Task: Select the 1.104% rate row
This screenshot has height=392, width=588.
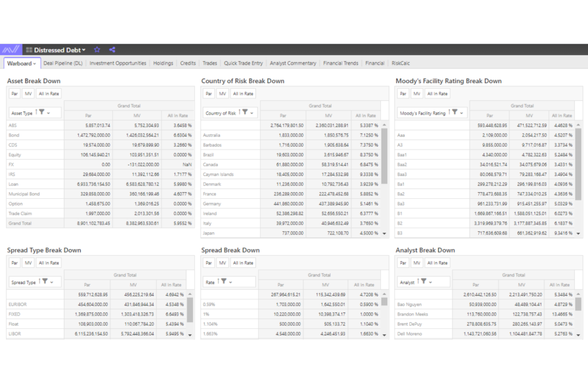Action: [210, 324]
